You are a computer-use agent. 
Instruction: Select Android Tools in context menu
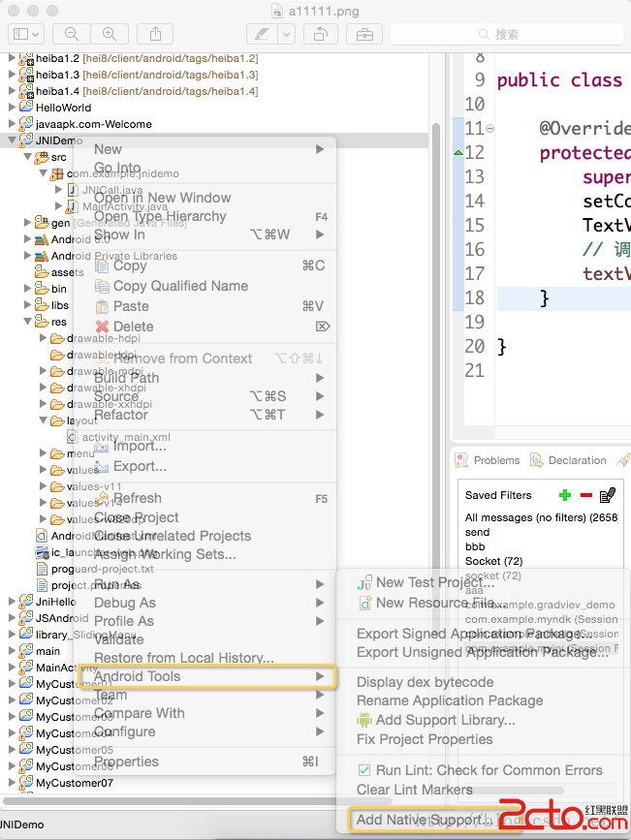(x=137, y=676)
